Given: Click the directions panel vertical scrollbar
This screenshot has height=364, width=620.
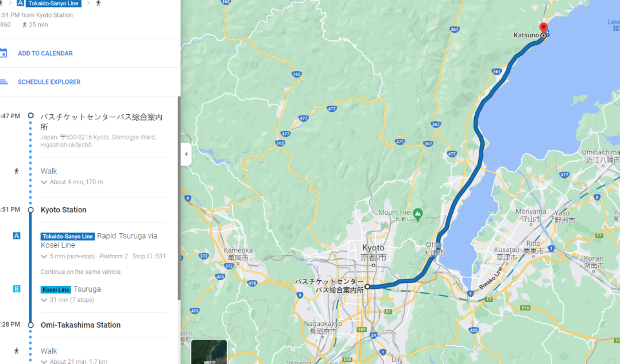Looking at the screenshot, I should tap(179, 198).
